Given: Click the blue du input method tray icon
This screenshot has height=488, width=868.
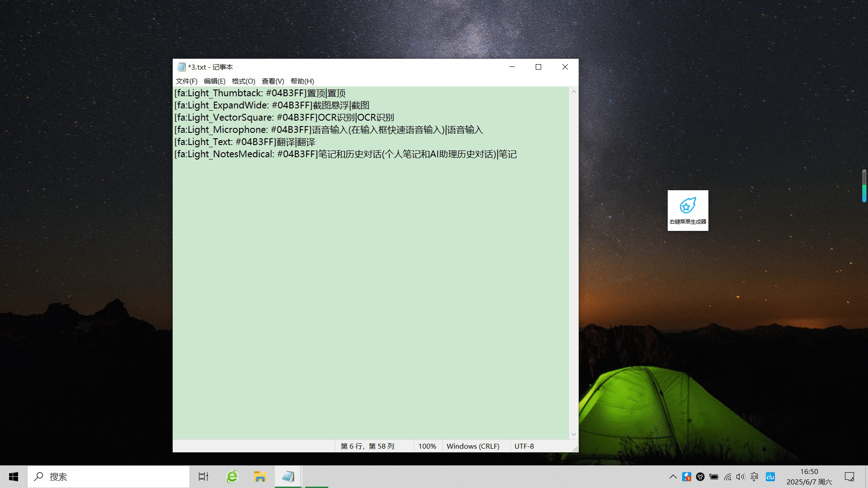Looking at the screenshot, I should (x=770, y=477).
